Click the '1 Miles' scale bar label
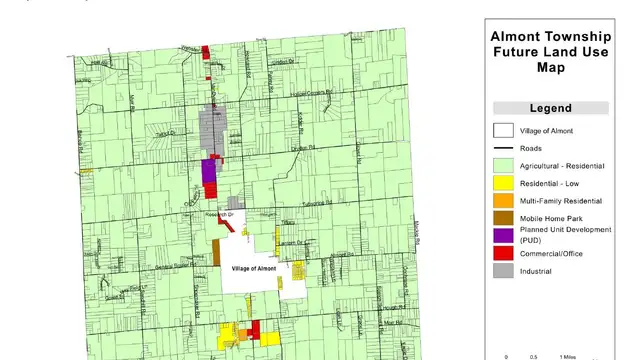This screenshot has height=360, width=640. pyautogui.click(x=568, y=357)
